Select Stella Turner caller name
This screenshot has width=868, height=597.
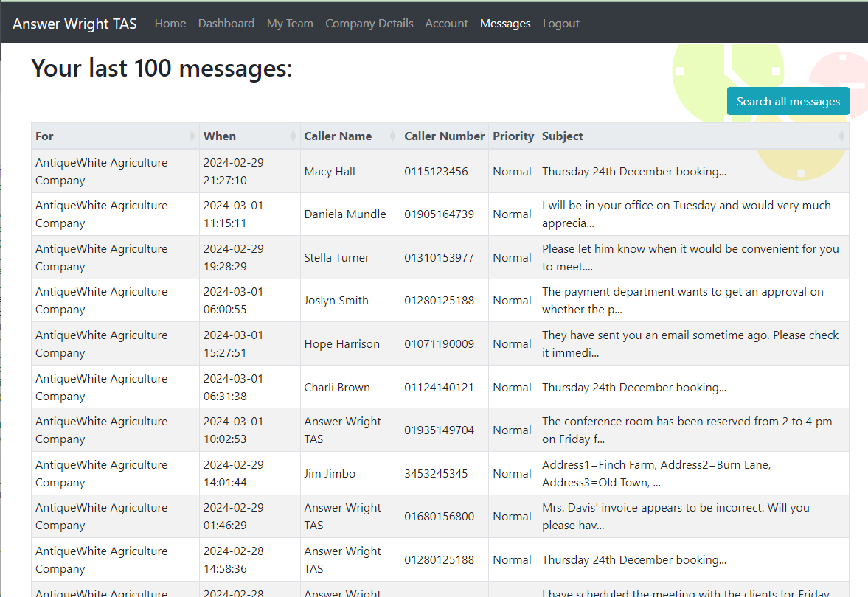pos(336,258)
